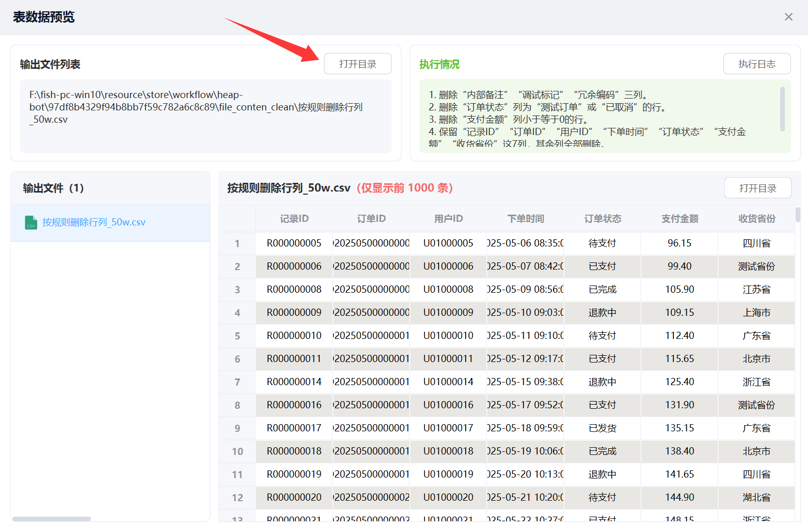Open the execution log

pyautogui.click(x=757, y=64)
